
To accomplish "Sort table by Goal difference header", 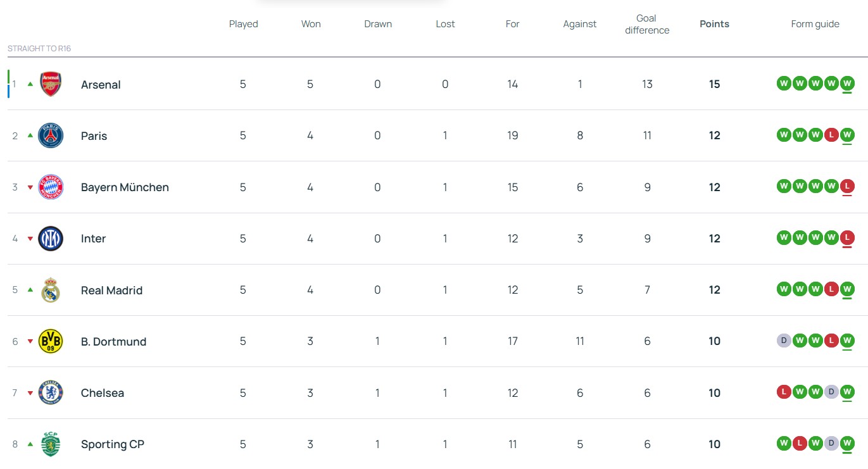I will [646, 24].
